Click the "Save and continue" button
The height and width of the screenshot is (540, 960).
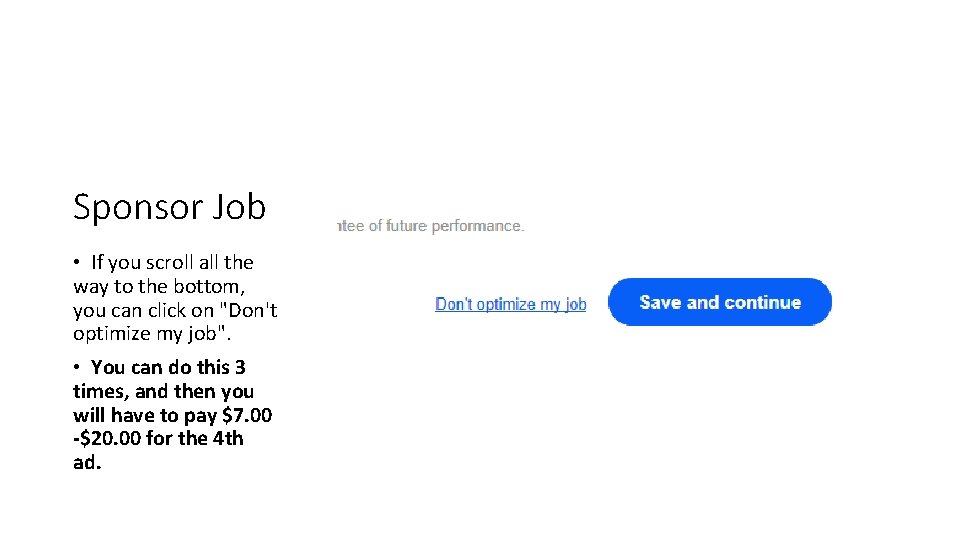click(x=720, y=302)
